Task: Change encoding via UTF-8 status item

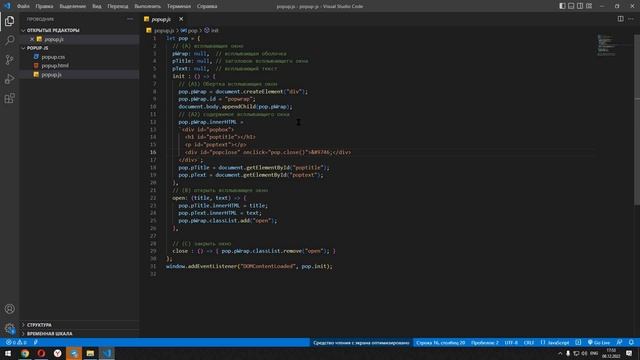Action: pyautogui.click(x=511, y=342)
